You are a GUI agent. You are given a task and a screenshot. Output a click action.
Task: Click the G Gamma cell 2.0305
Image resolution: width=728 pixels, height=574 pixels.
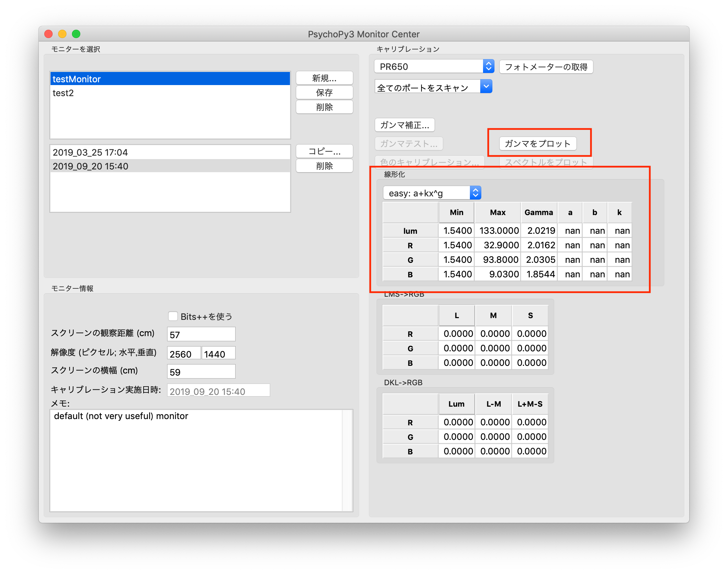pos(539,260)
